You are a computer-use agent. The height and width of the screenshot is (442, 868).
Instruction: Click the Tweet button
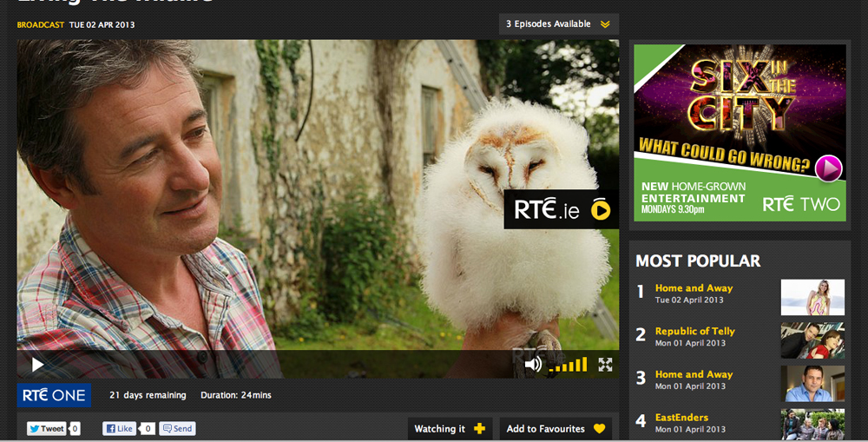point(47,428)
